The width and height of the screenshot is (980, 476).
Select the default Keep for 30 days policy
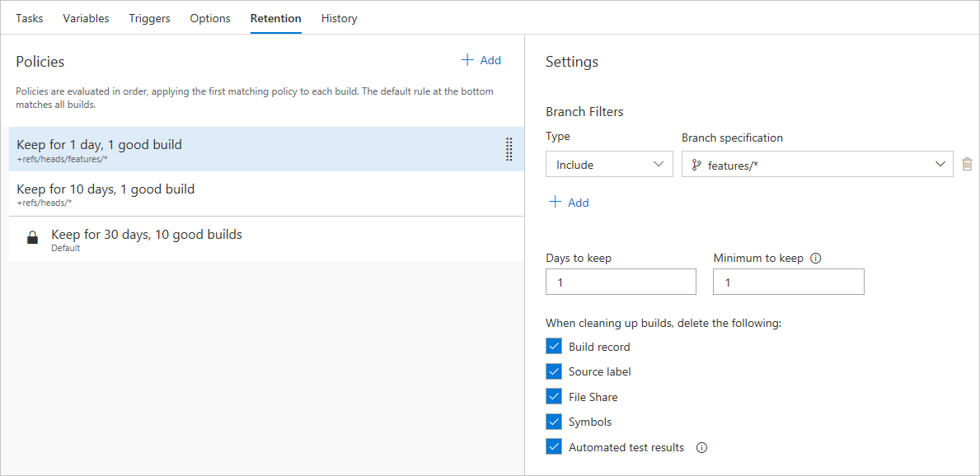267,239
